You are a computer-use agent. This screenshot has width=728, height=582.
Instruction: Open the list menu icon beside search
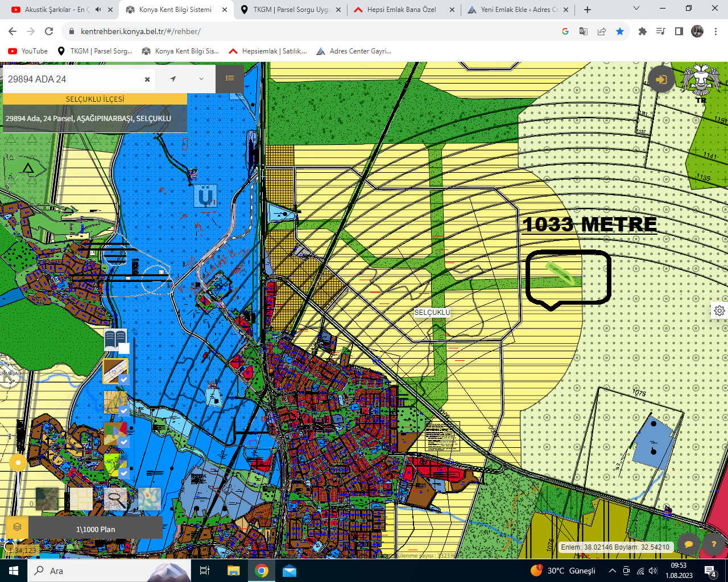tap(230, 78)
